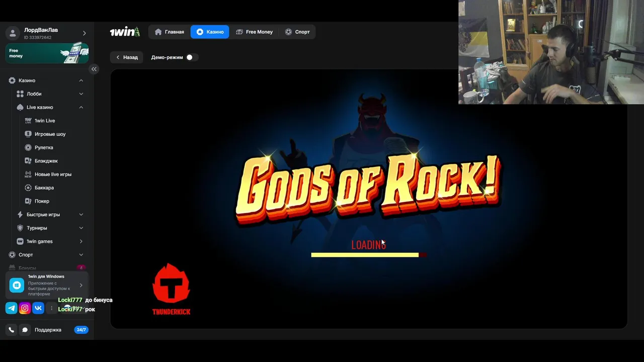Open the Free Money tab

[x=254, y=32]
